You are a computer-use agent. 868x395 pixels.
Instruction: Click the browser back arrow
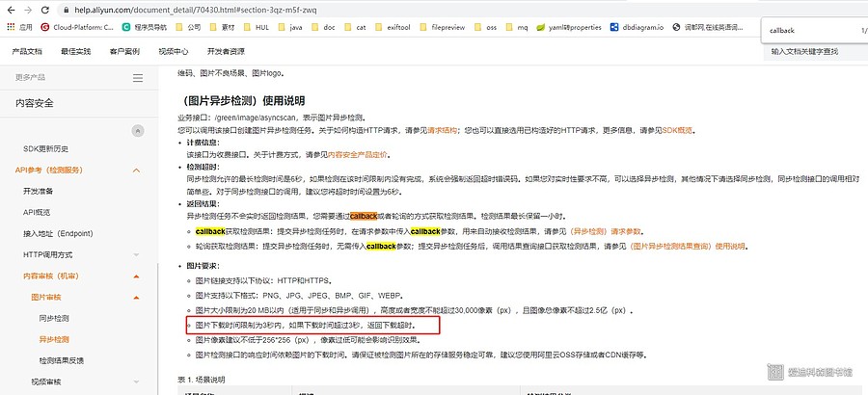(11, 10)
